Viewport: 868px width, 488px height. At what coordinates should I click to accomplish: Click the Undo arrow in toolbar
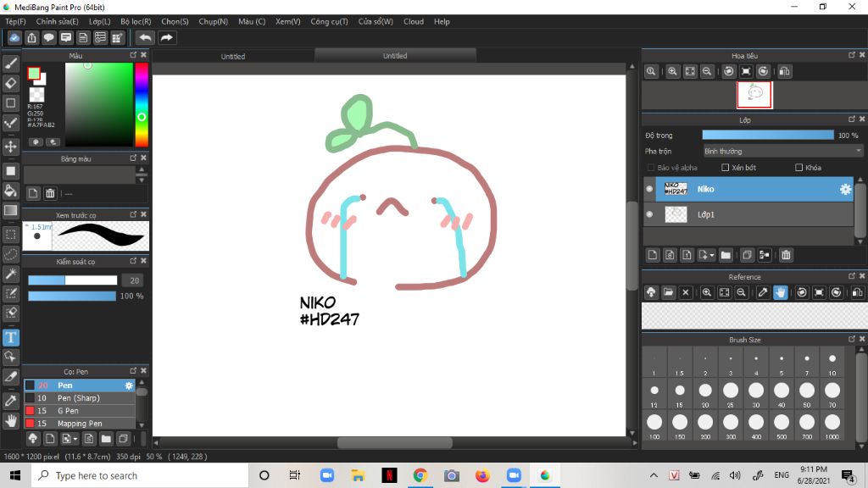pyautogui.click(x=146, y=37)
